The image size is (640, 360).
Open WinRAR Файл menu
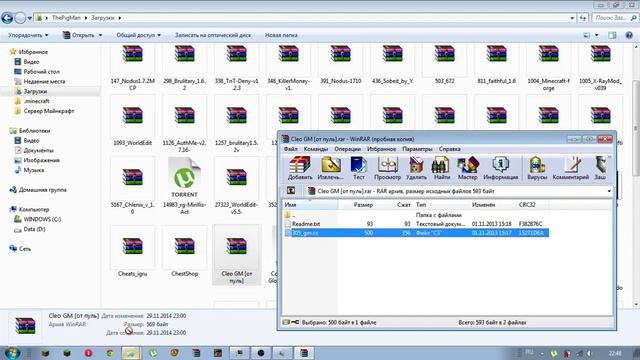(291, 149)
